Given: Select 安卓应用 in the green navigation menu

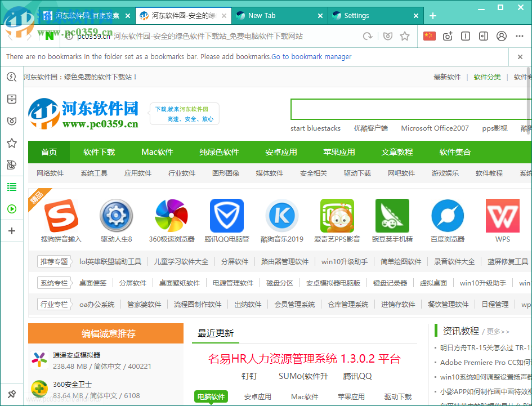Looking at the screenshot, I should [x=281, y=151].
